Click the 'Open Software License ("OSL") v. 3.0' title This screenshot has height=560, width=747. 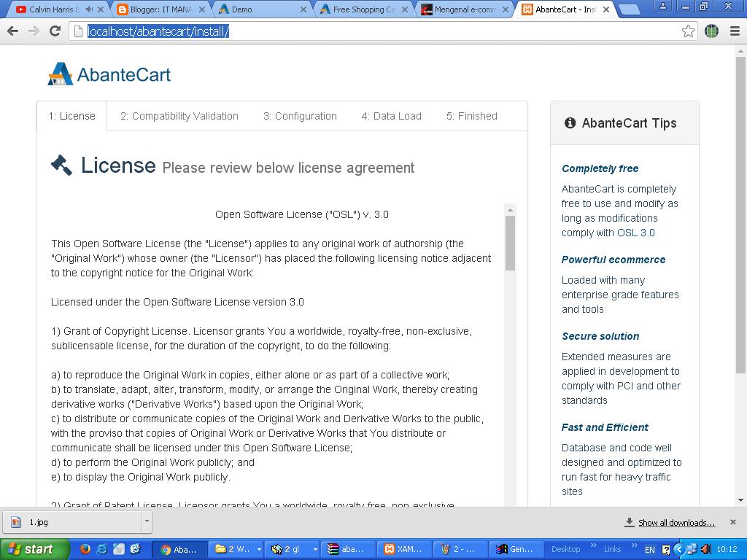(x=301, y=215)
